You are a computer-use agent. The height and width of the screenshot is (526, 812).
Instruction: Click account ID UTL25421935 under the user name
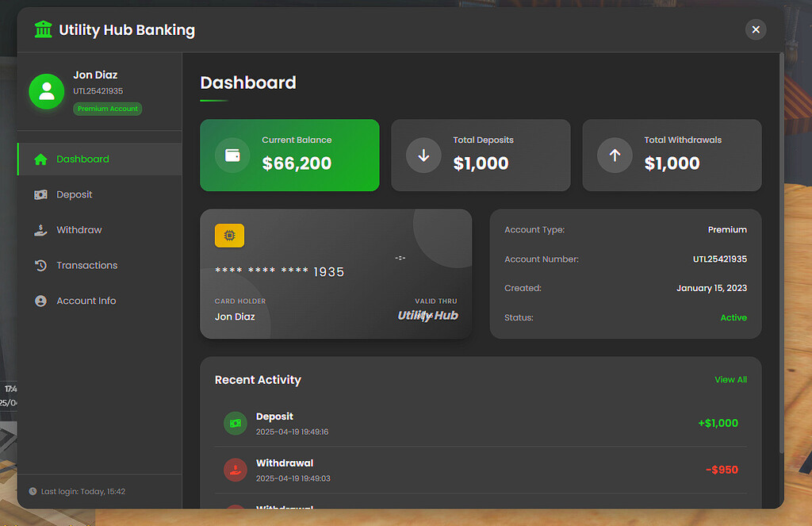click(x=98, y=91)
